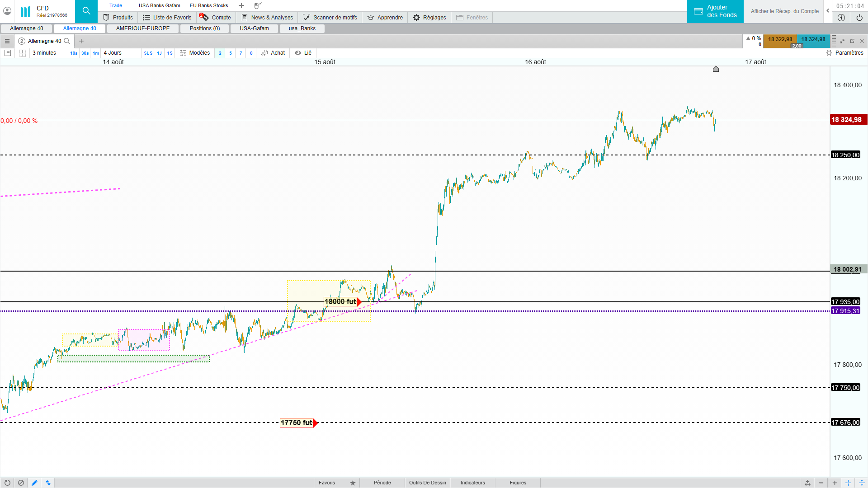Click the reload chart icon

tap(7, 483)
